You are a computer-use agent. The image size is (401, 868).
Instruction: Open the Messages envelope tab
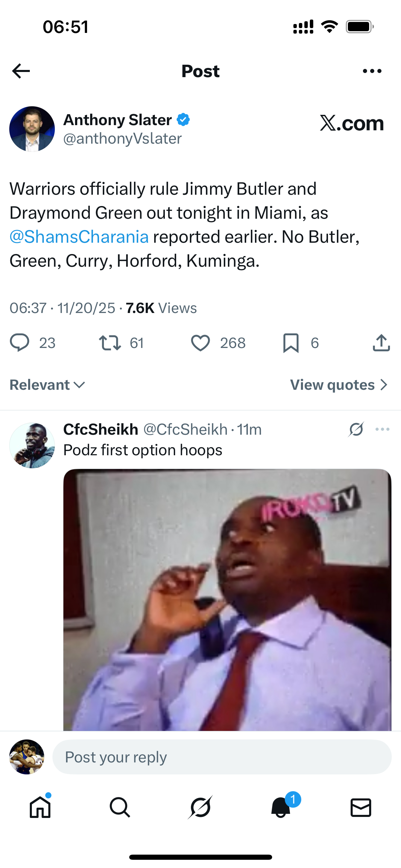(361, 807)
